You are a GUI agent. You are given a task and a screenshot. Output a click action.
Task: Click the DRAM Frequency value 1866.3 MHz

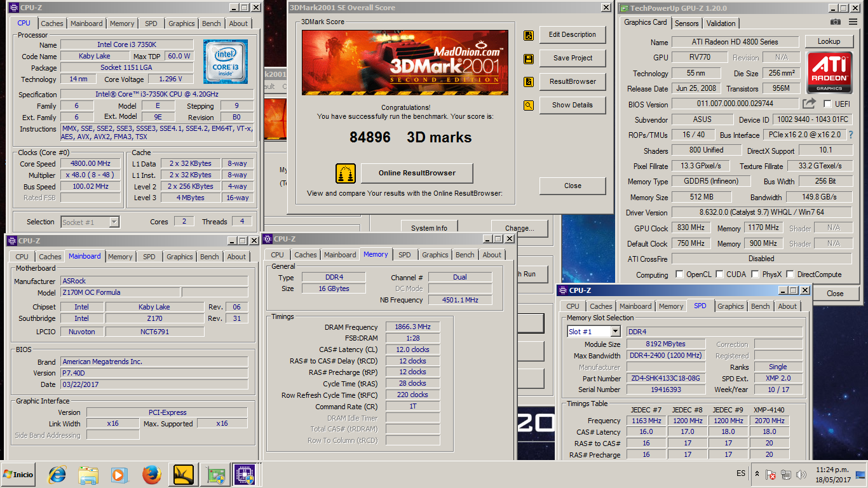tap(413, 327)
